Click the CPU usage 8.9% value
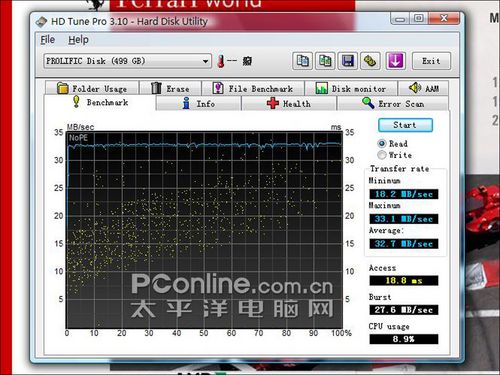This screenshot has width=500, height=375. (404, 339)
